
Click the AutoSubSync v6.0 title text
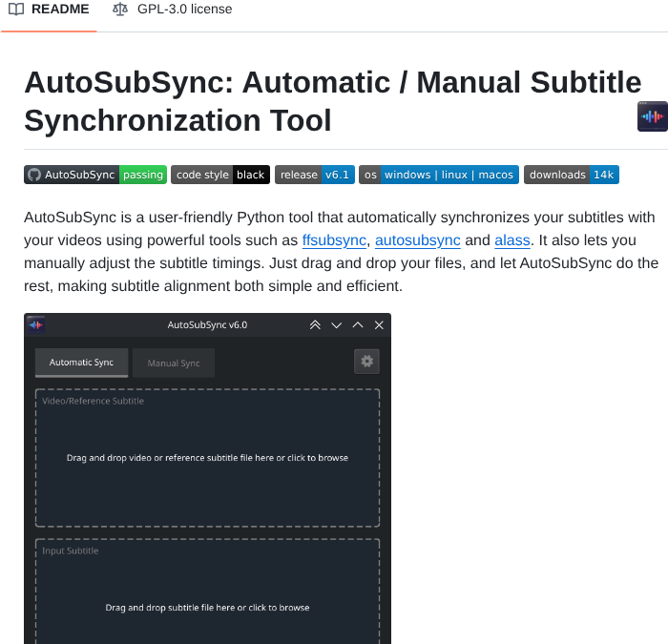tap(207, 325)
